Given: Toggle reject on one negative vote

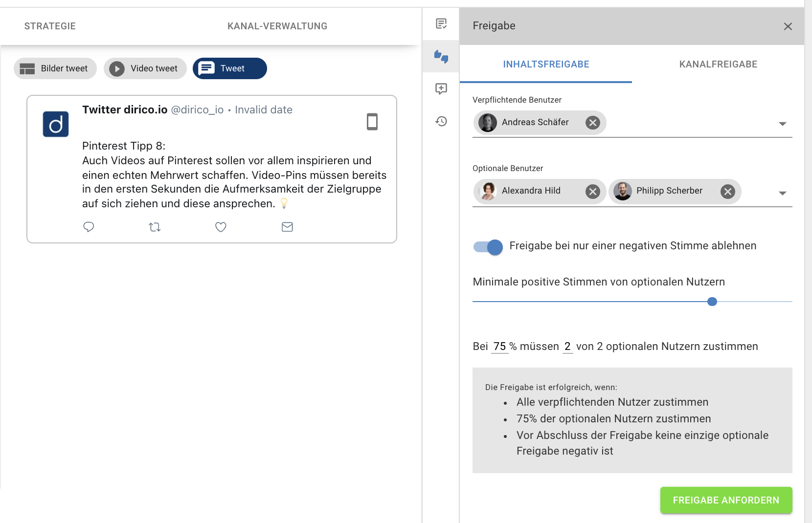Looking at the screenshot, I should [488, 247].
